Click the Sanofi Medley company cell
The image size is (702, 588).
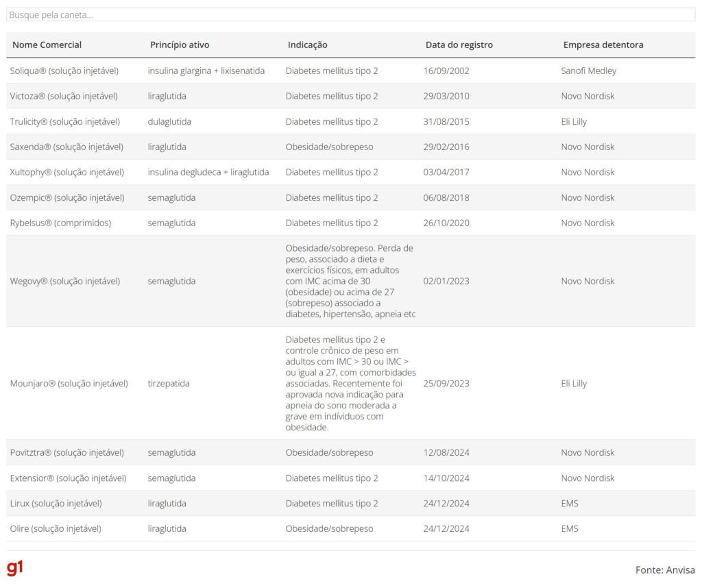pos(588,71)
